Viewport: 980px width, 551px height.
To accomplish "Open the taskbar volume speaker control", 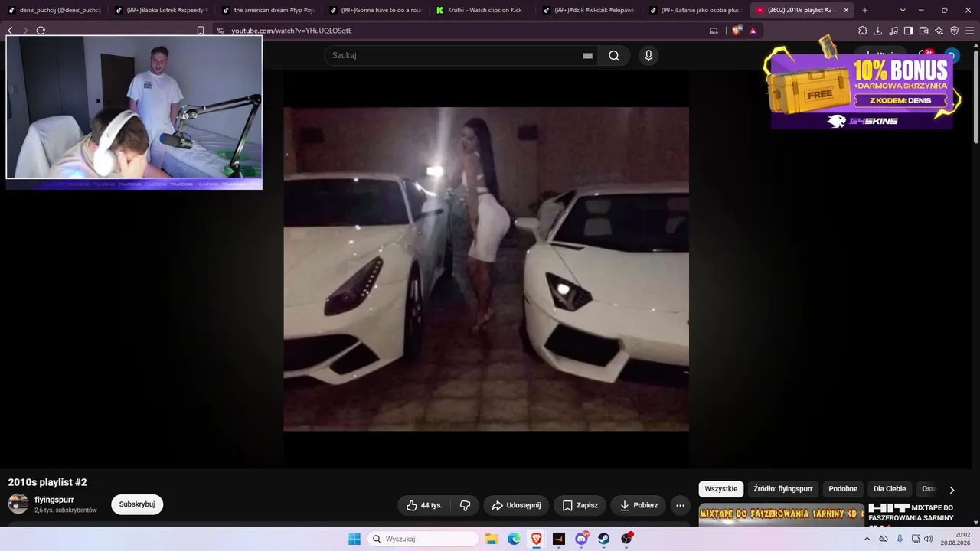I will click(928, 539).
